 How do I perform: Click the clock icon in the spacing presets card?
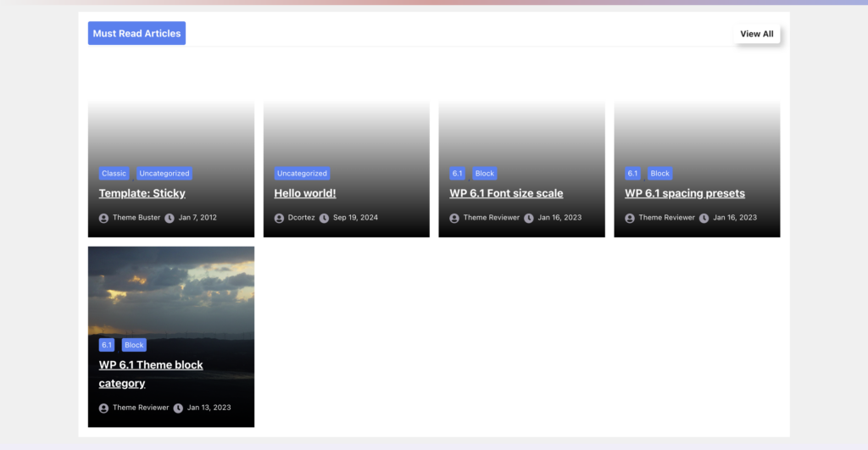(704, 218)
